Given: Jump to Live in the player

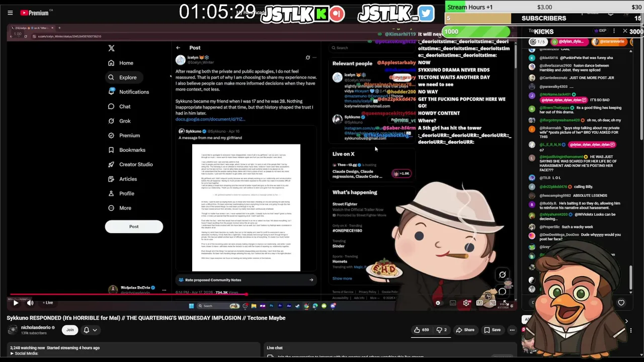Looking at the screenshot, I should coord(48,303).
